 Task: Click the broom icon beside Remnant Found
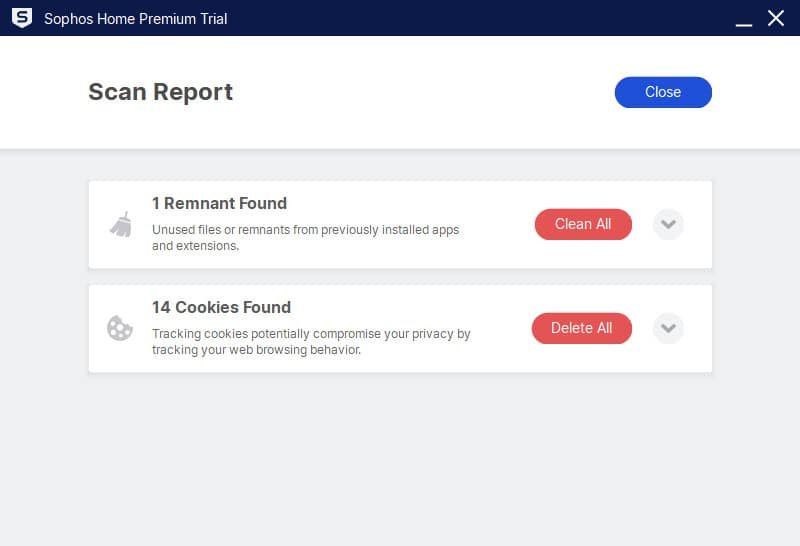[121, 225]
